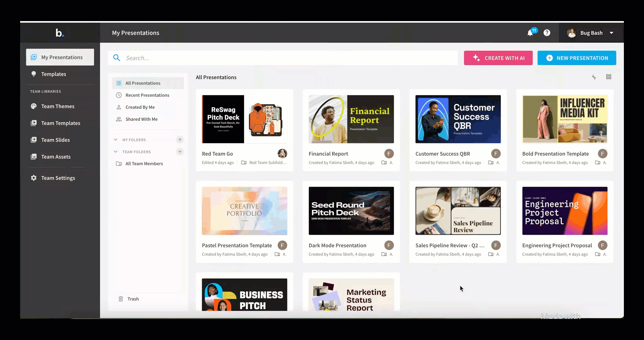Open Team Slides in sidebar

pyautogui.click(x=60, y=140)
